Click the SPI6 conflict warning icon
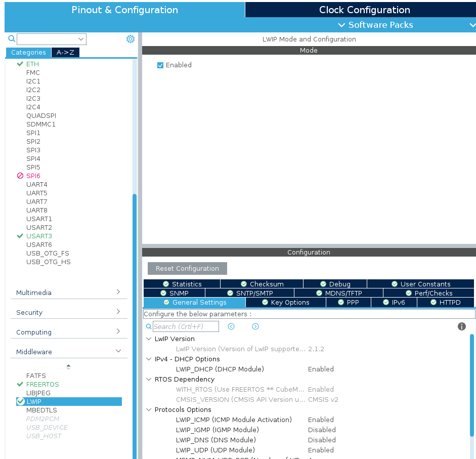 20,176
